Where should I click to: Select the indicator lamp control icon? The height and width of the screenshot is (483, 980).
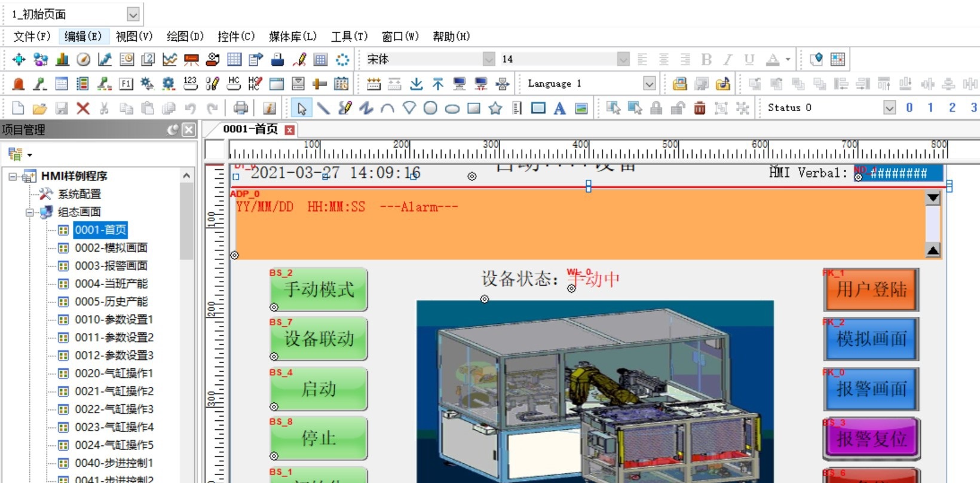(19, 84)
